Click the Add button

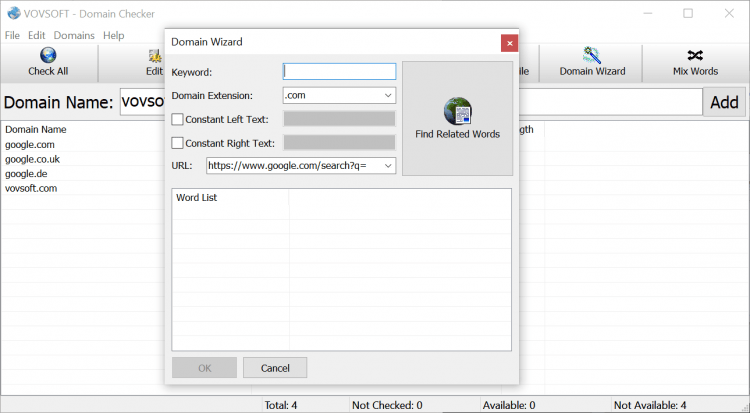pos(724,102)
